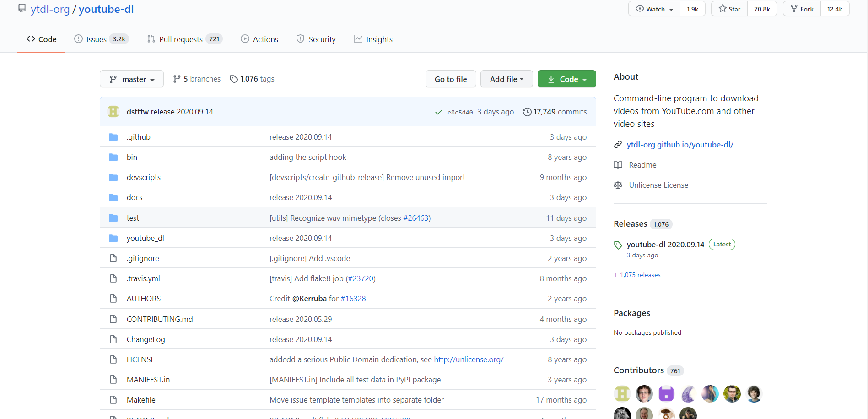The height and width of the screenshot is (419, 868).
Task: Open the green Code download dropdown
Action: (x=566, y=79)
